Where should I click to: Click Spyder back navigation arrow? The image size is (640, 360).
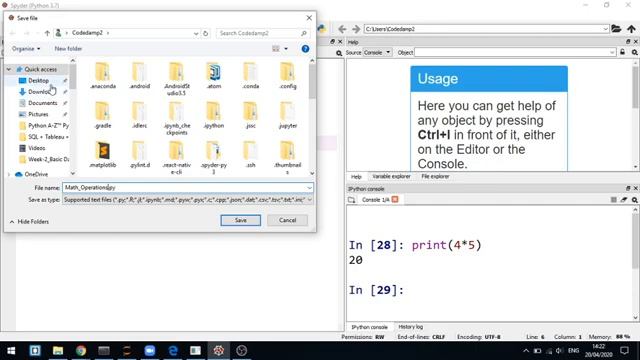(x=342, y=29)
